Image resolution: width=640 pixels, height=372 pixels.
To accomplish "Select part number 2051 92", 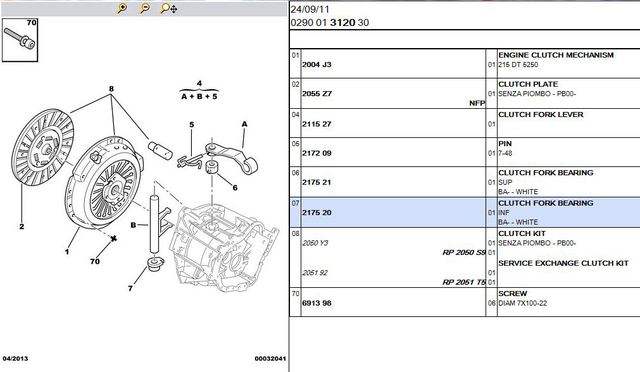I will [x=315, y=273].
